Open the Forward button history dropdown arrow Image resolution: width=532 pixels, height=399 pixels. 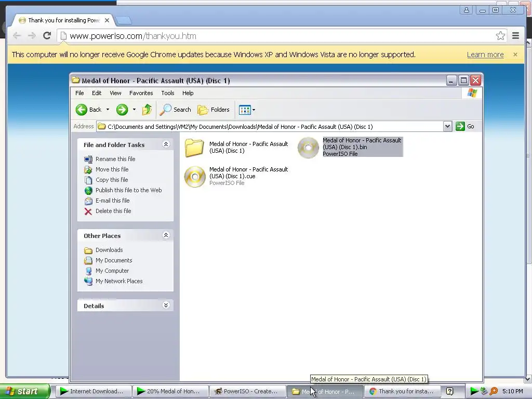tap(134, 110)
